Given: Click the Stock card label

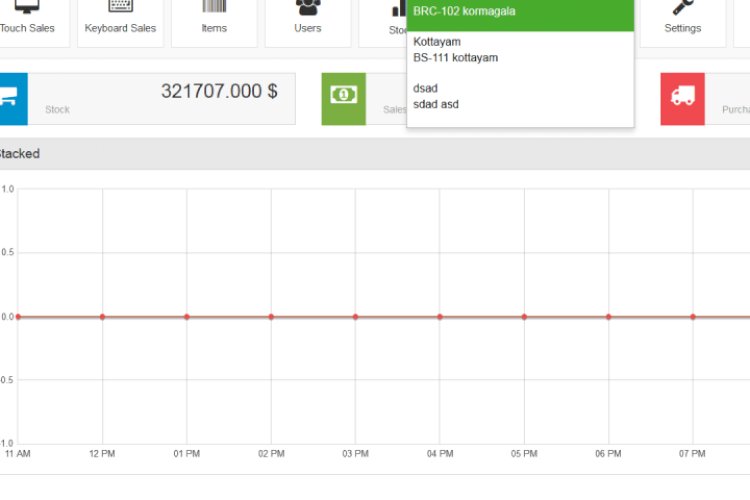Looking at the screenshot, I should (x=57, y=110).
